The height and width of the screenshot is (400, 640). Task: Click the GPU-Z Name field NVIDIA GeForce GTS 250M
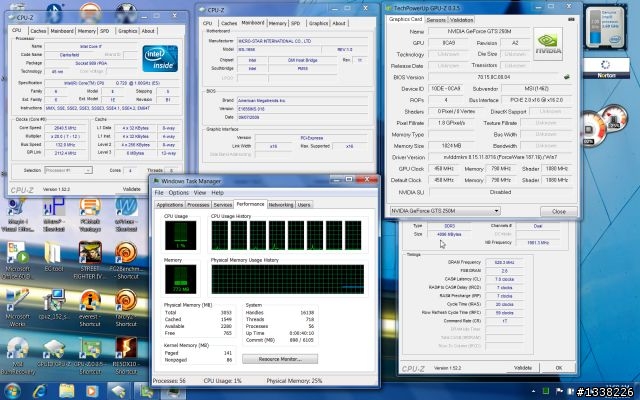pos(479,31)
